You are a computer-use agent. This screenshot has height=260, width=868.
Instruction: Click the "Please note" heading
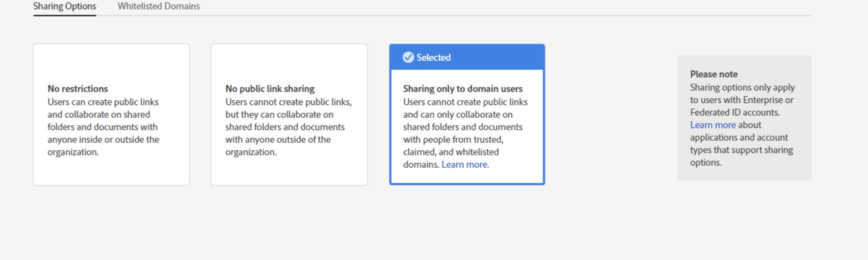[713, 74]
